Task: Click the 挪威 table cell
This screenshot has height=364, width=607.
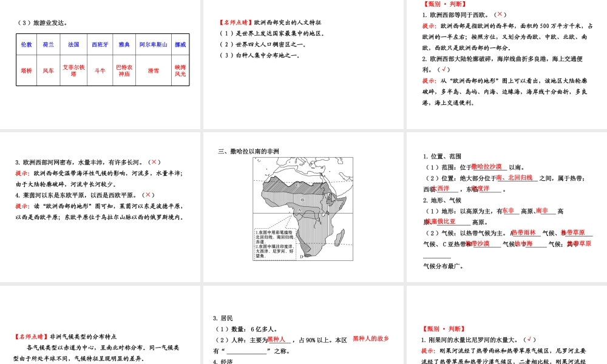Action: (x=180, y=44)
